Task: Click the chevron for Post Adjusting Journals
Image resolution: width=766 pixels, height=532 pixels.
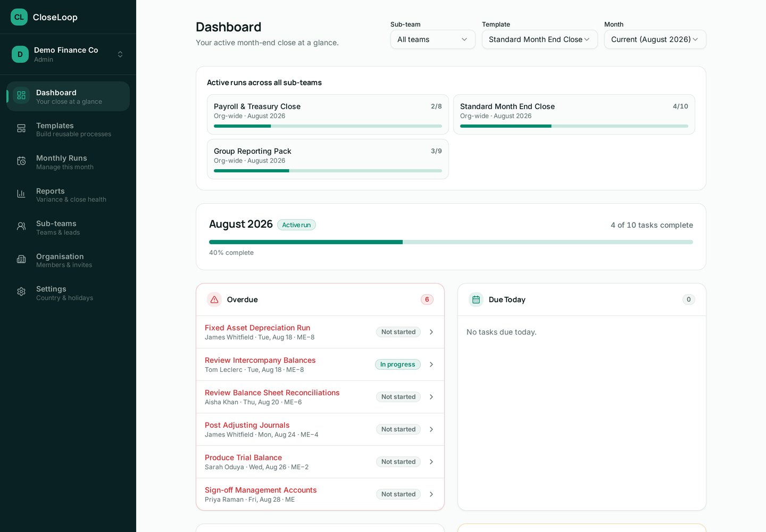Action: point(431,429)
